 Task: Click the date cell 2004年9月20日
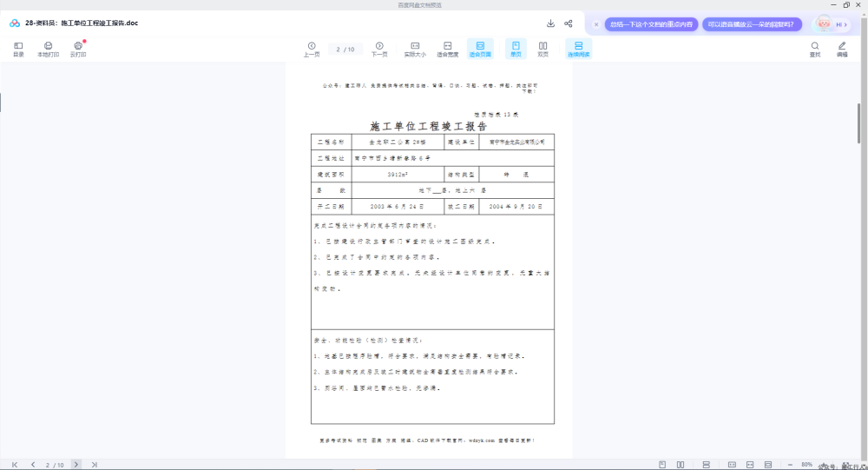click(x=516, y=206)
